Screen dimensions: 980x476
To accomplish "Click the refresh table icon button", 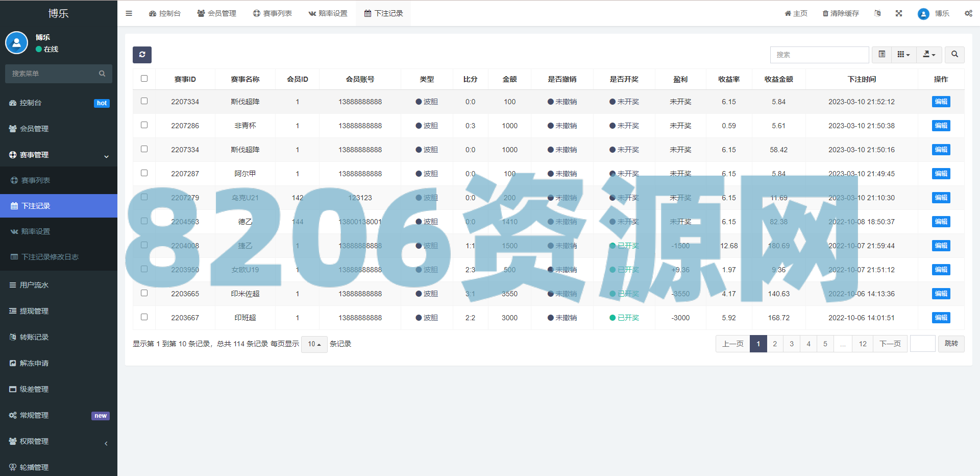I will pos(142,55).
